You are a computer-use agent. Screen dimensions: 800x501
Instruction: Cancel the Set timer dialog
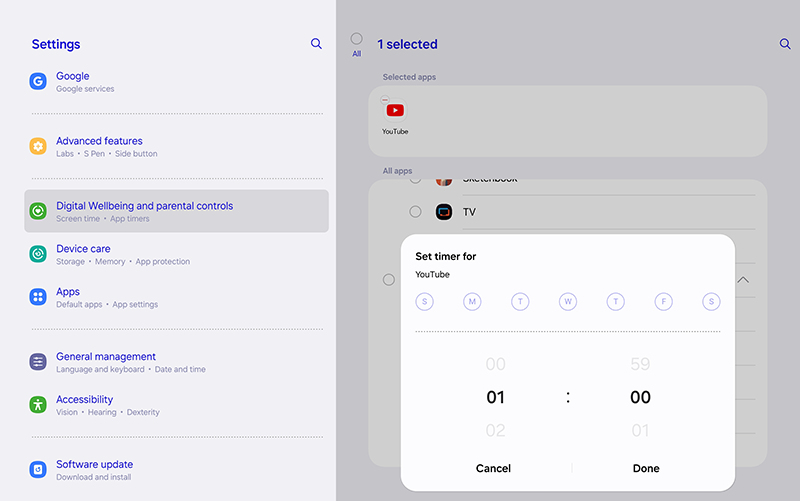[x=493, y=468]
